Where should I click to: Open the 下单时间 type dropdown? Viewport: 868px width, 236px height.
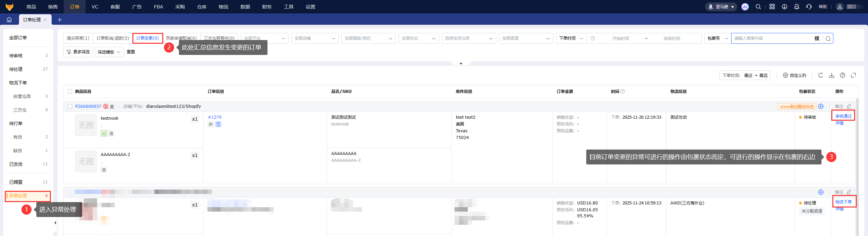(571, 38)
